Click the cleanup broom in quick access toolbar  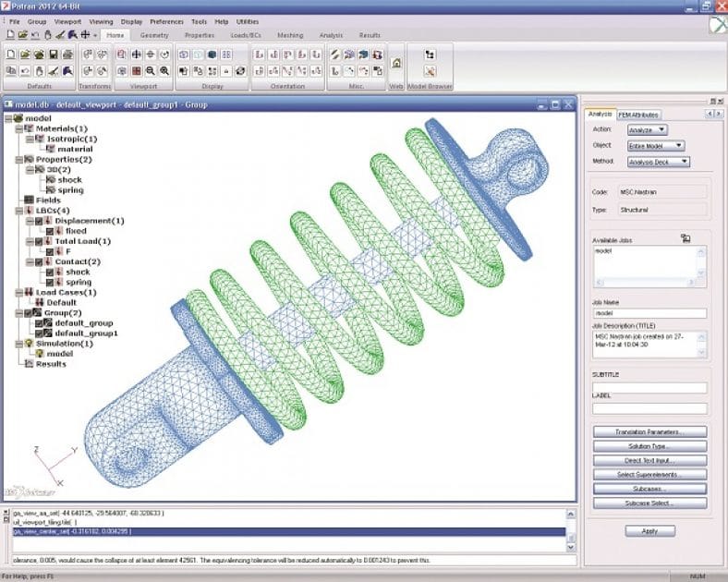click(60, 35)
